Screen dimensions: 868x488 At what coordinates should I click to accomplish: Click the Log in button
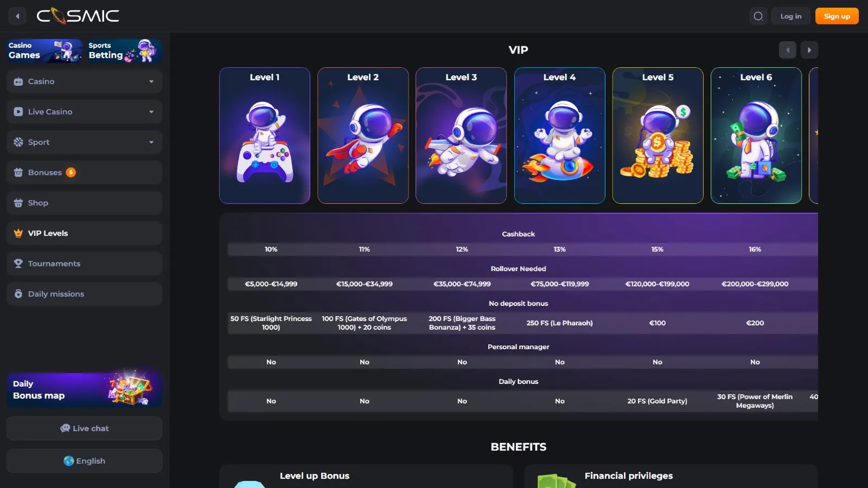coord(791,16)
